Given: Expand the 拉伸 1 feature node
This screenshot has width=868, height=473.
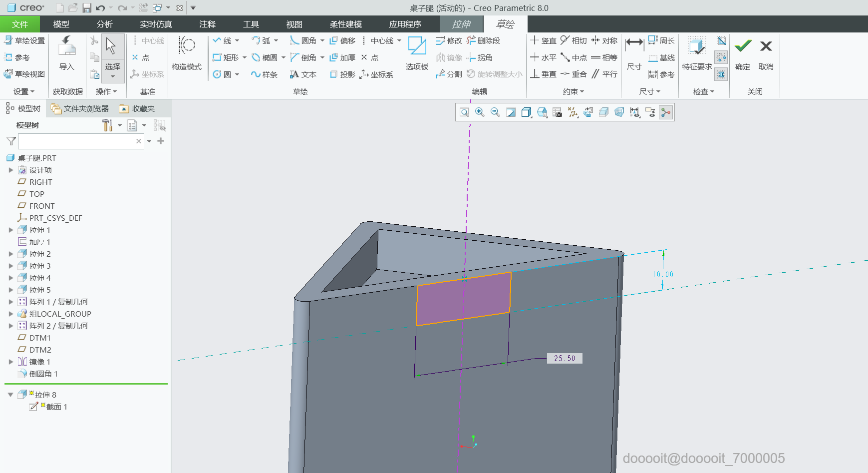Looking at the screenshot, I should coord(11,230).
